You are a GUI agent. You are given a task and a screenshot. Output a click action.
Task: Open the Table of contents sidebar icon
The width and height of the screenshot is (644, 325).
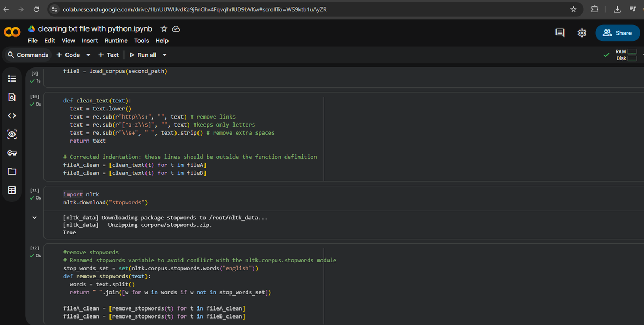pyautogui.click(x=12, y=78)
